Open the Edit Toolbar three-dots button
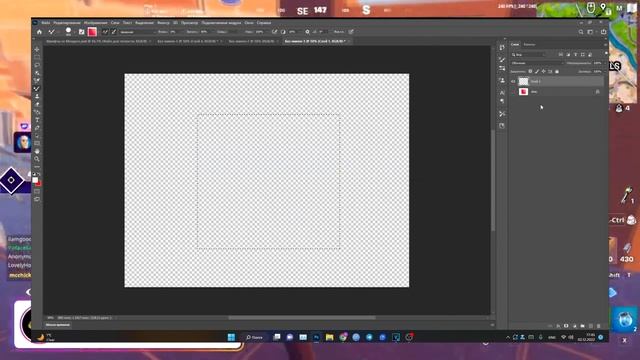 click(x=37, y=167)
